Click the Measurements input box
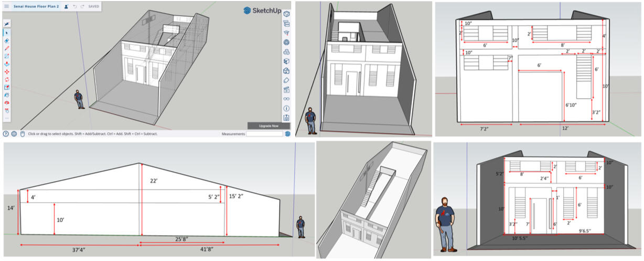The height and width of the screenshot is (261, 644). point(264,134)
